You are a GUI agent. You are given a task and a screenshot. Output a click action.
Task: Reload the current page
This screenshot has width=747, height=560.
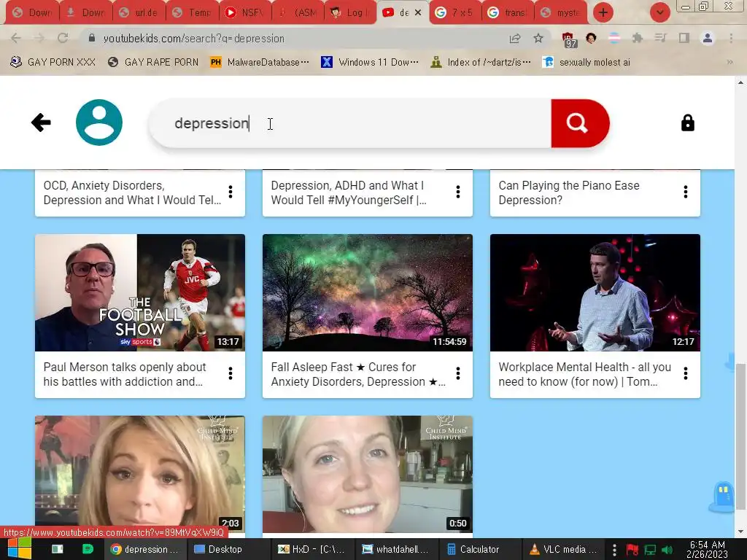point(63,38)
